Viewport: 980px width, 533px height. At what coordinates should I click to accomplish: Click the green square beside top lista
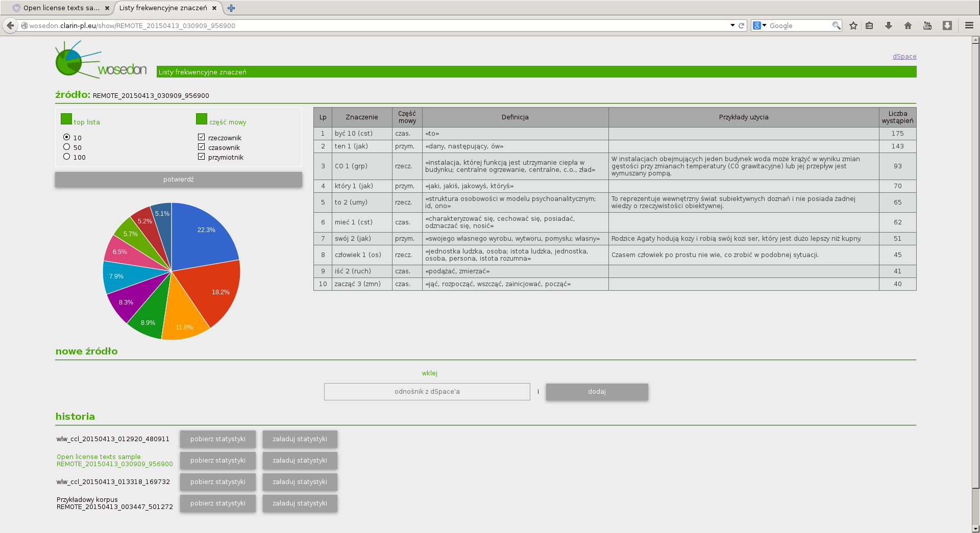[x=66, y=119]
